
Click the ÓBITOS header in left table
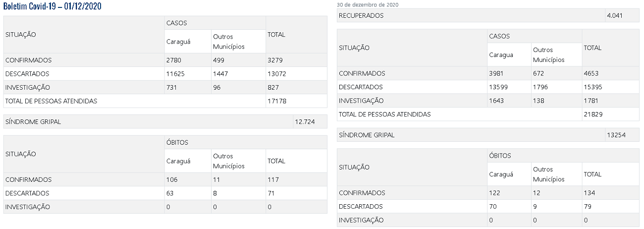(177, 142)
